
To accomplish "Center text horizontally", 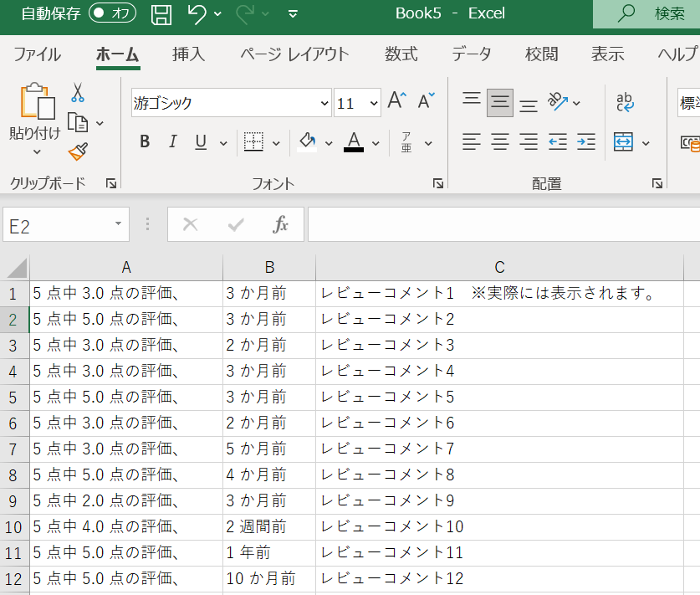I will pyautogui.click(x=499, y=142).
